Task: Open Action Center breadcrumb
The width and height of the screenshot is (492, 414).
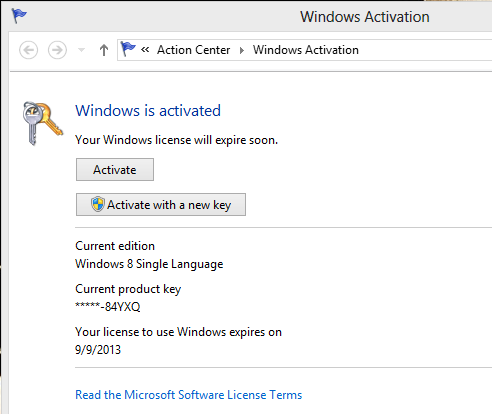Action: click(x=193, y=50)
